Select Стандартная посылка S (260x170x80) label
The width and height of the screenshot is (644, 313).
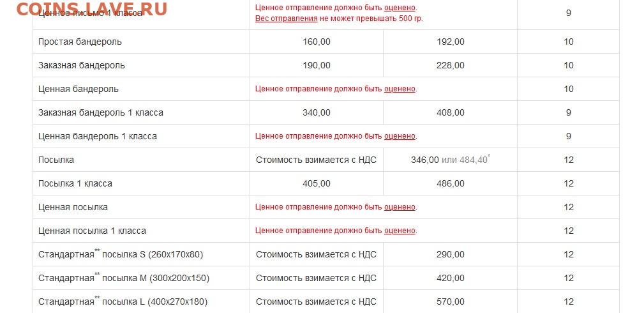[x=121, y=255]
